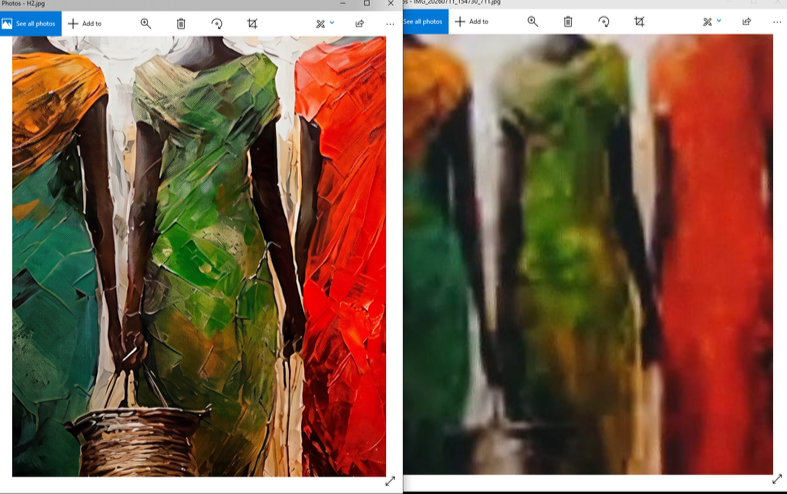Open more options menu in H2.jpg window
The image size is (787, 494).
[x=390, y=24]
